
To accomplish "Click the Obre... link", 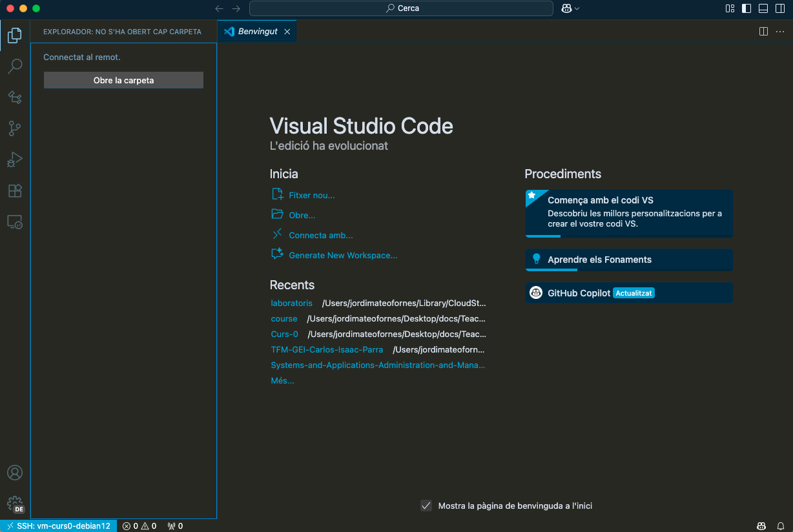I will click(302, 215).
